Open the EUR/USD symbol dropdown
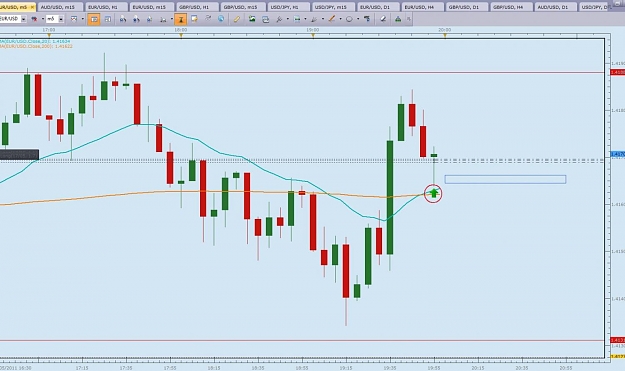Image resolution: width=625 pixels, height=371 pixels. click(24, 19)
